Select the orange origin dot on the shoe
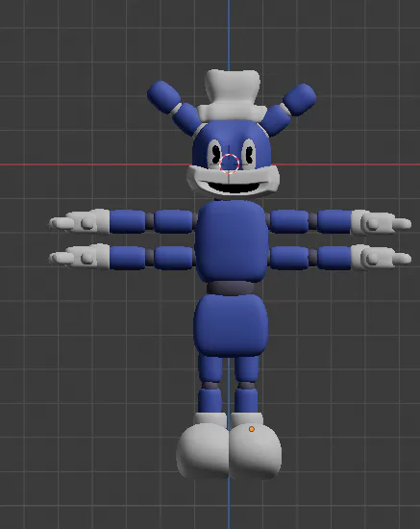 click(252, 429)
